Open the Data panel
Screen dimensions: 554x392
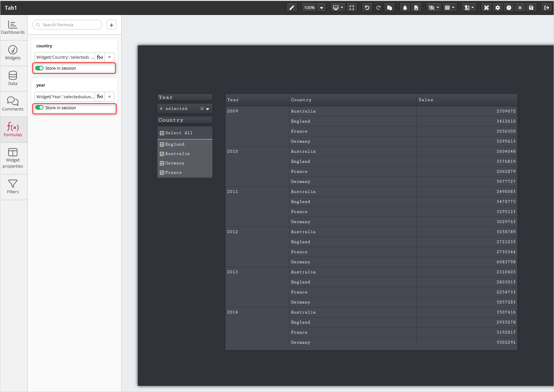click(x=13, y=78)
